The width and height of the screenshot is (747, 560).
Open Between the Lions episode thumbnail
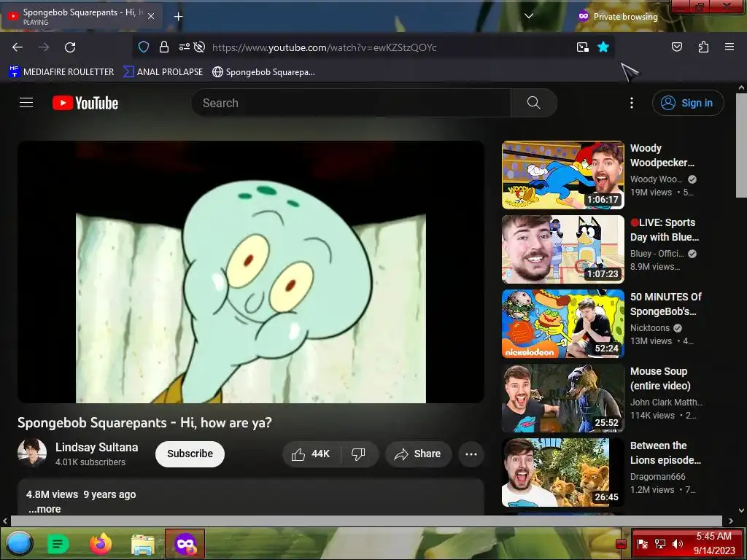click(562, 472)
